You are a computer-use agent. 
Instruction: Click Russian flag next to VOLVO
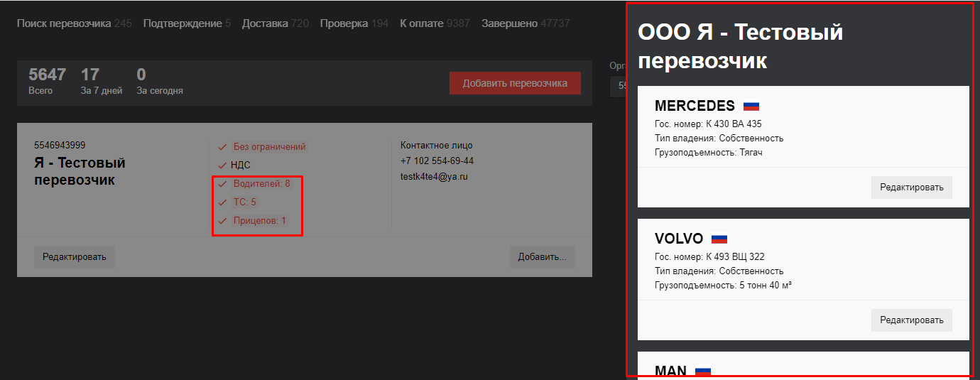pos(719,239)
